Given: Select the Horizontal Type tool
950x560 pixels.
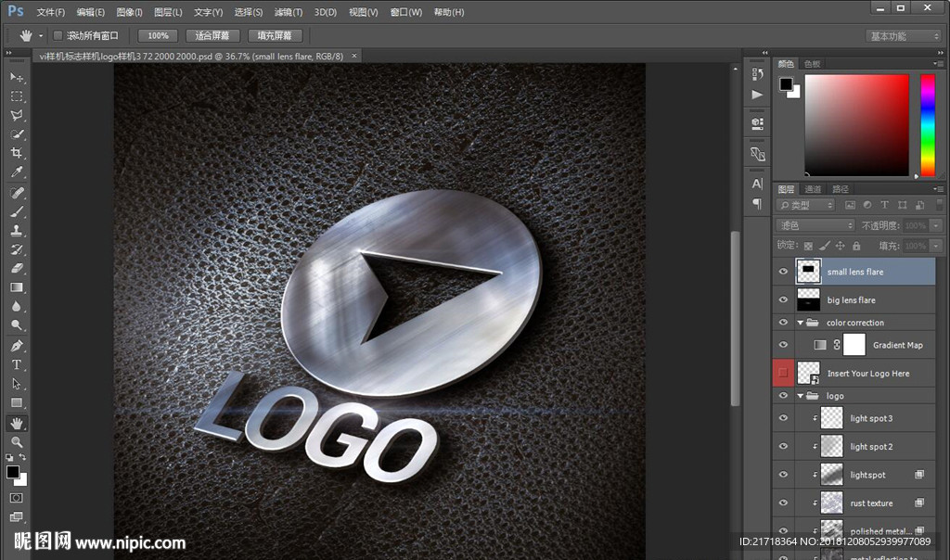Looking at the screenshot, I should 17,364.
